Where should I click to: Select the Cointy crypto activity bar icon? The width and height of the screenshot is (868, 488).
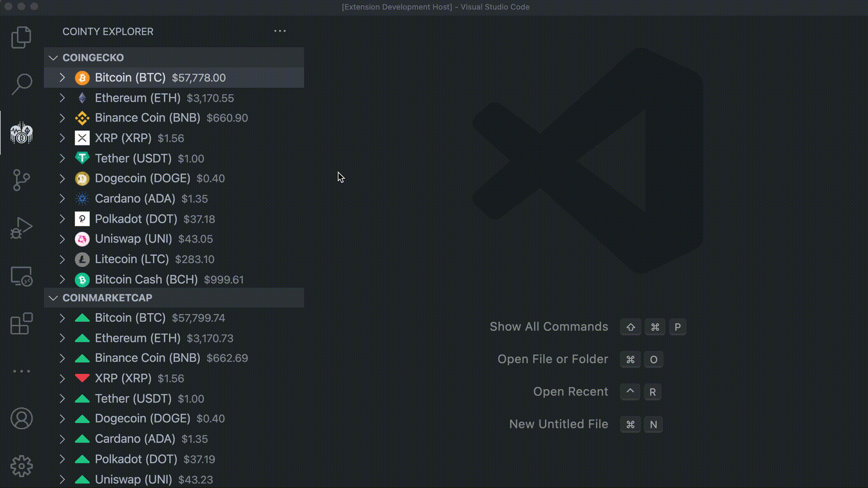(21, 133)
